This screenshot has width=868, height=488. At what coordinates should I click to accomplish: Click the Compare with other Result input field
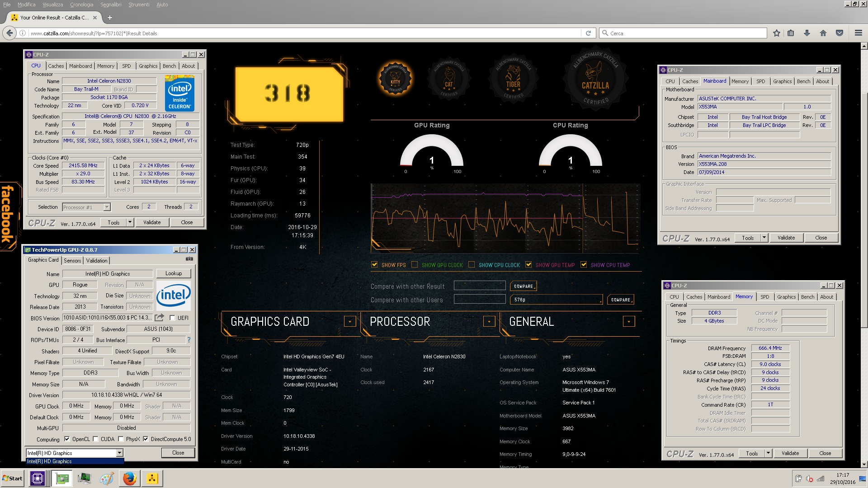coord(480,286)
